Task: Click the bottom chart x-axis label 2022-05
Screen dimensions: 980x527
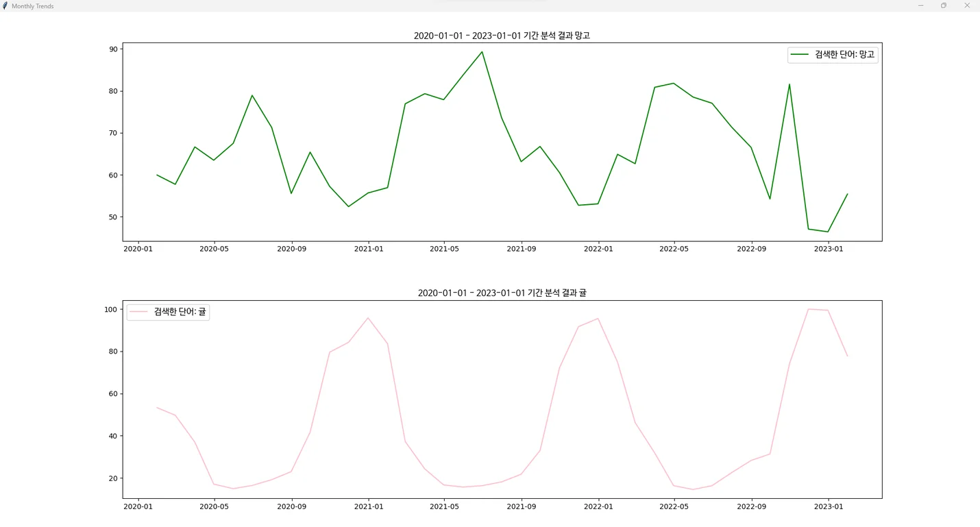Action: pos(674,506)
